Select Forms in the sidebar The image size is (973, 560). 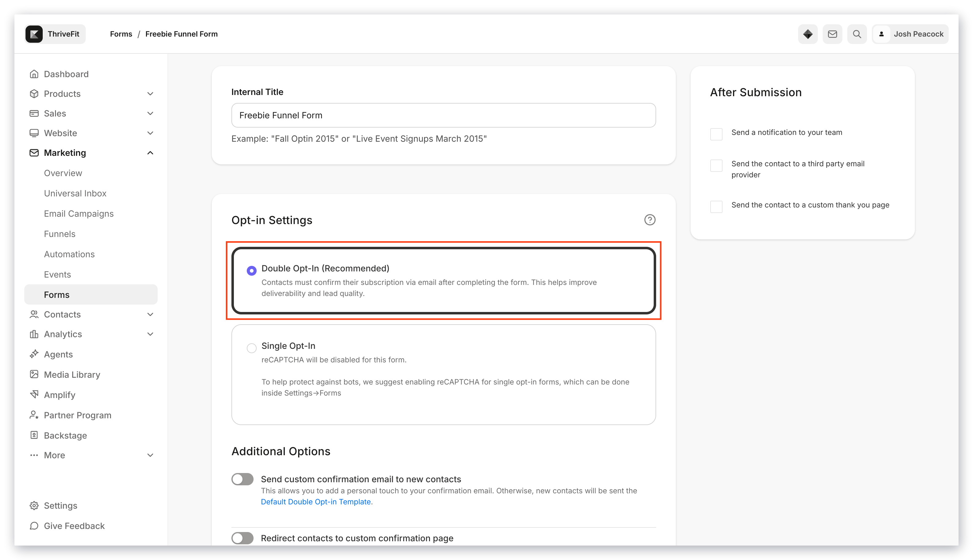(x=91, y=295)
